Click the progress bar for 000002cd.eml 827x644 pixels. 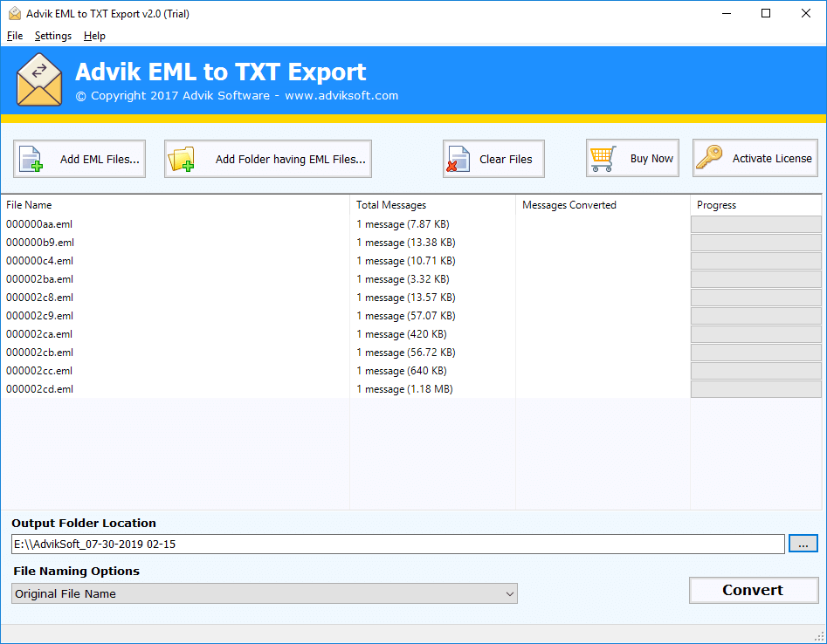pyautogui.click(x=755, y=389)
